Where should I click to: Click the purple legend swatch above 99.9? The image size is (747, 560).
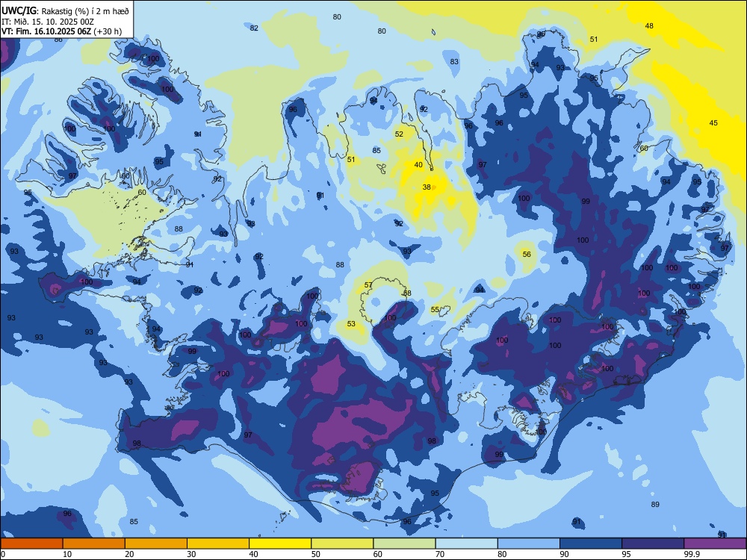click(715, 544)
